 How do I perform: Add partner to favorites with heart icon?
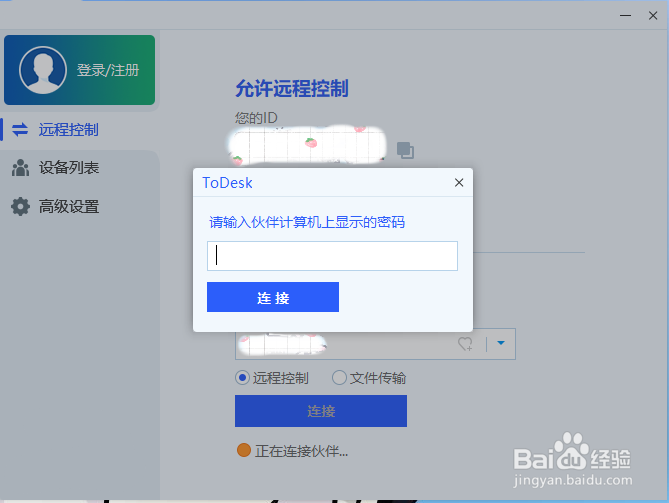pyautogui.click(x=465, y=344)
